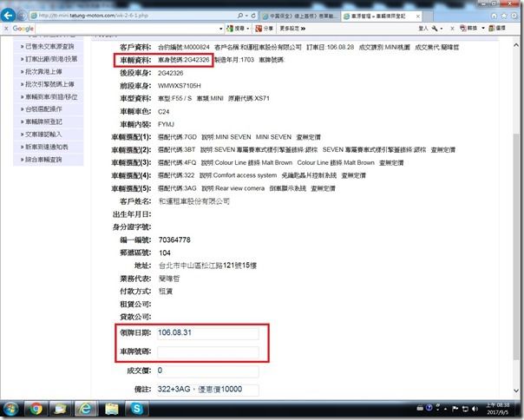Open the dropdown arrow next to 搜尋
This screenshot has height=420, width=524.
coord(248,29)
